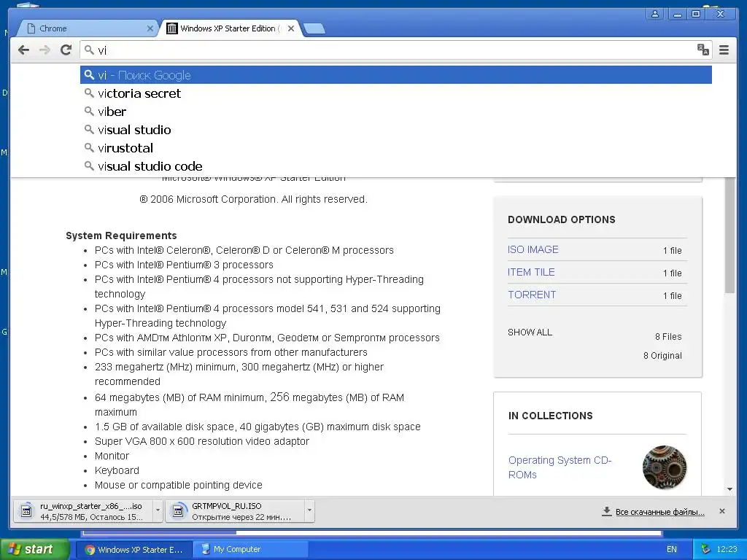This screenshot has width=747, height=560.
Task: Click the '1.5 GB of available disk space' line
Action: click(258, 427)
